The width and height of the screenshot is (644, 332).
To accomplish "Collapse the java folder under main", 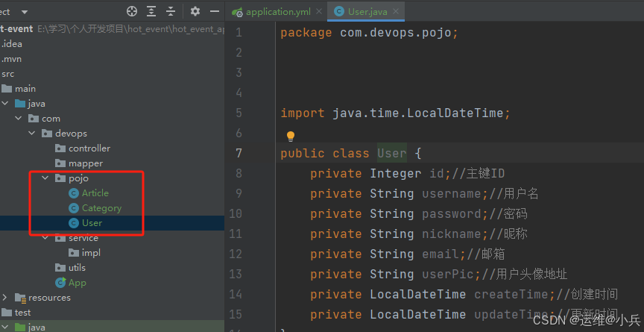I will (5, 104).
